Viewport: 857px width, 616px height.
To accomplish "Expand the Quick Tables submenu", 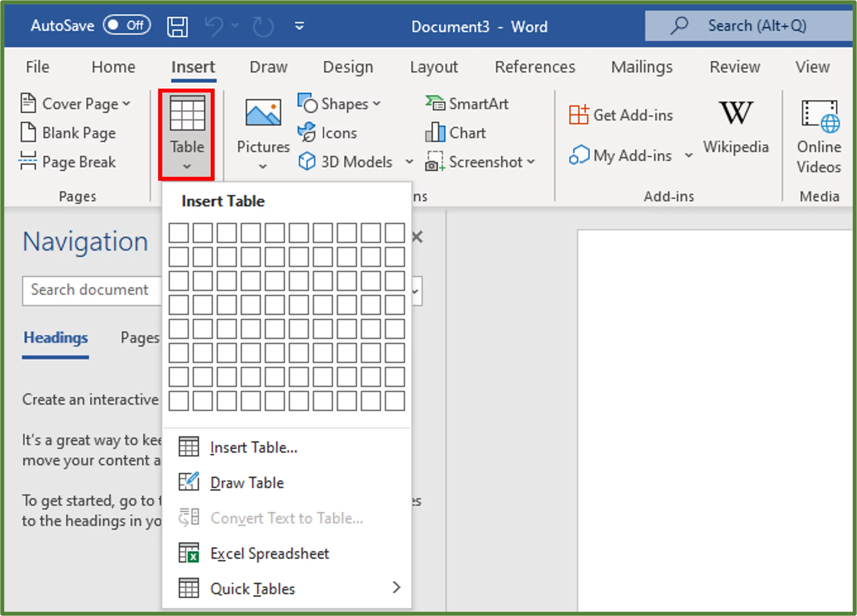I will pyautogui.click(x=253, y=588).
